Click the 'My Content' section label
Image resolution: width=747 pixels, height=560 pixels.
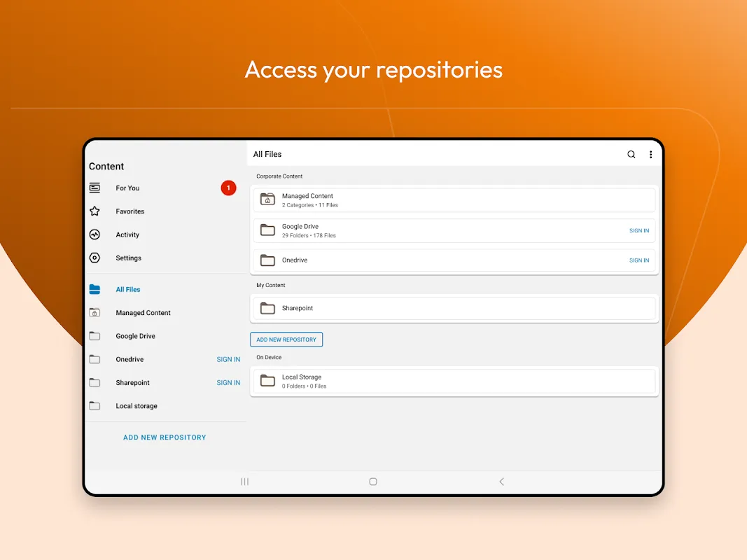[271, 285]
